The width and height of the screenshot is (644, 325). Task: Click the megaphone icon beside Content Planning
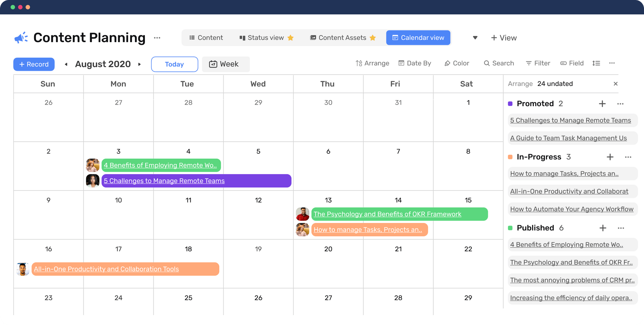click(x=20, y=37)
